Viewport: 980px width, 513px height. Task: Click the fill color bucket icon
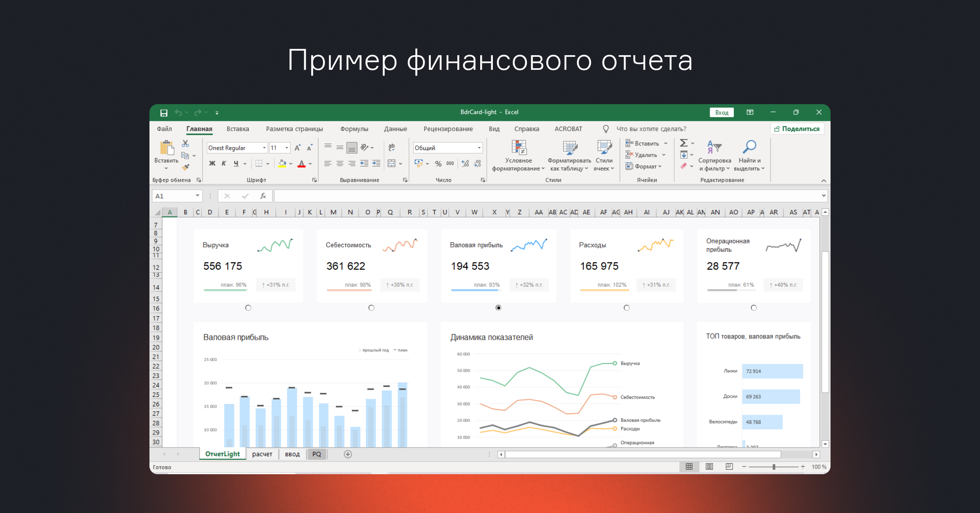point(282,163)
